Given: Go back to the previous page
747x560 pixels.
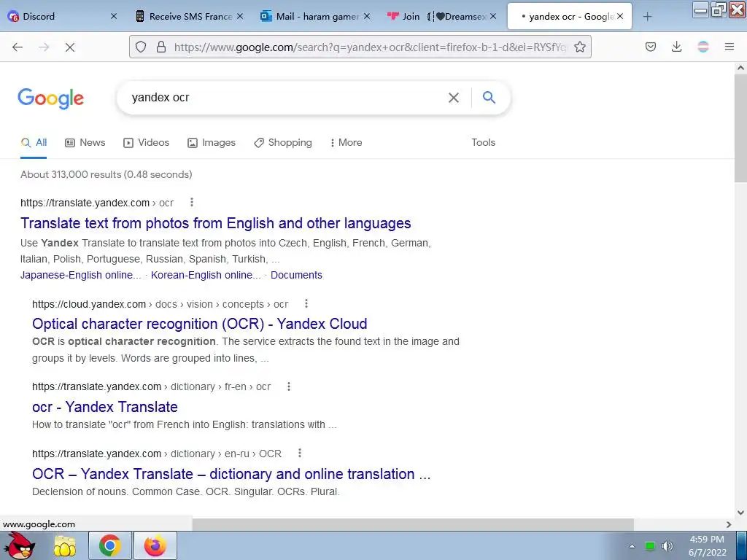Looking at the screenshot, I should [x=18, y=47].
